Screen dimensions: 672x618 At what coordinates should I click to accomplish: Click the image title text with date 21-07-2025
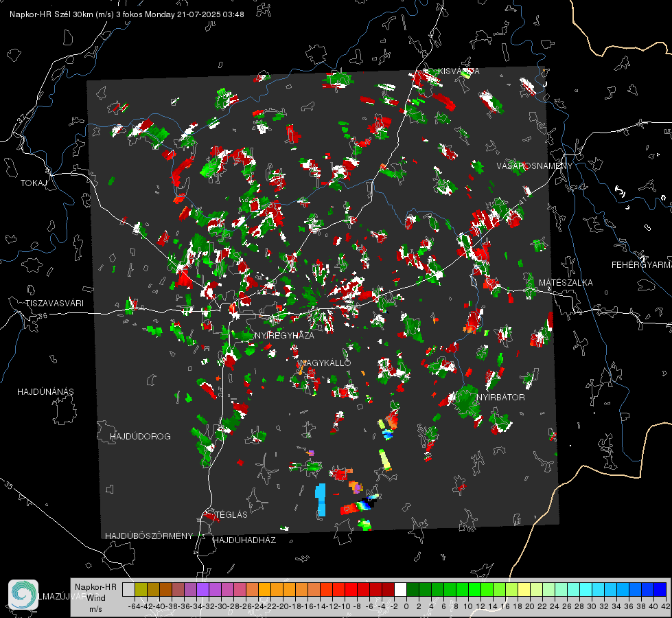pyautogui.click(x=127, y=14)
